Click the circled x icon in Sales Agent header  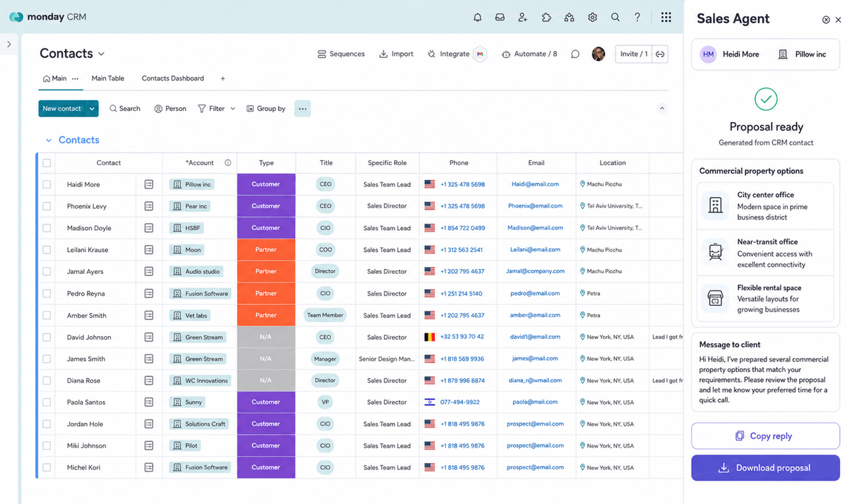[x=826, y=20]
